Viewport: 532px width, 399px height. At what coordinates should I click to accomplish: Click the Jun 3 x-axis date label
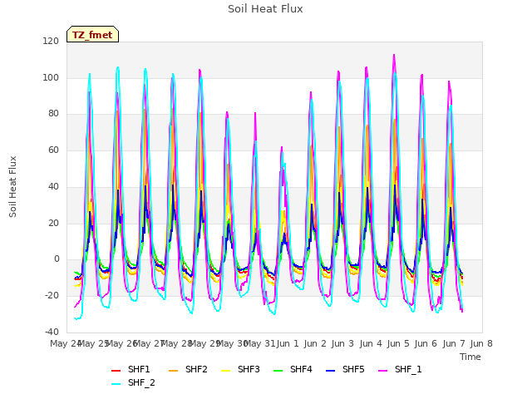coord(342,343)
